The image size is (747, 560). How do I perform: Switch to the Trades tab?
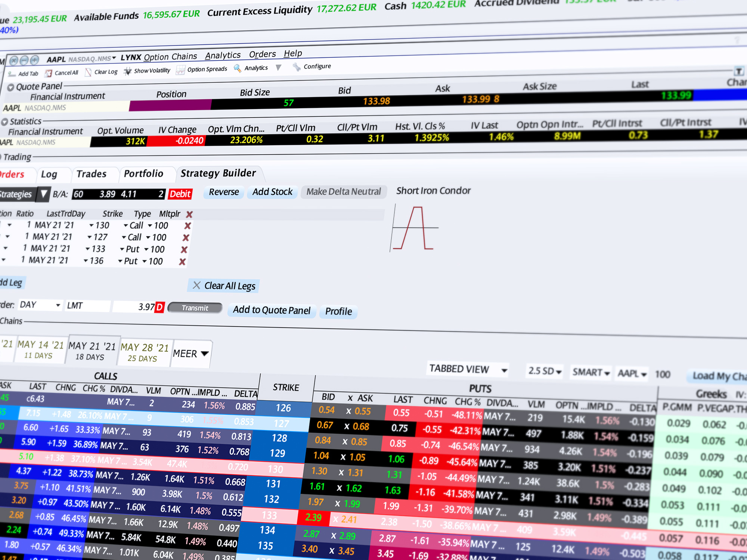[92, 174]
